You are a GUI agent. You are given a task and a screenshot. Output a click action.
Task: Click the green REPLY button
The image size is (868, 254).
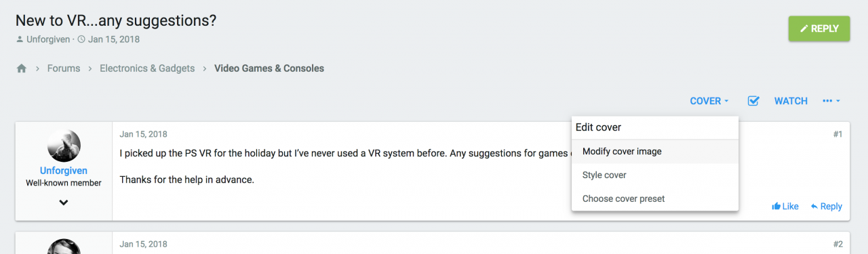(x=819, y=28)
